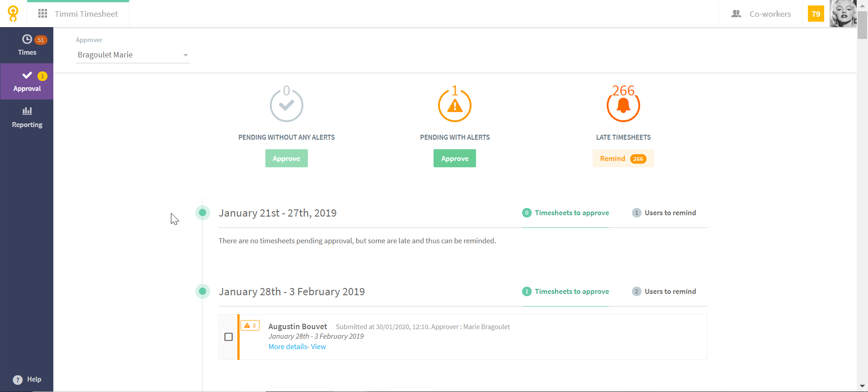The image size is (868, 392).
Task: Click the January 28th - 3 February 2019 heading
Action: (x=292, y=292)
